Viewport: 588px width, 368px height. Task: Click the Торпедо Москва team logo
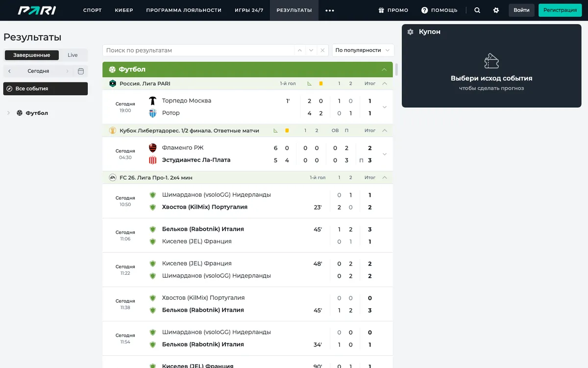click(152, 101)
